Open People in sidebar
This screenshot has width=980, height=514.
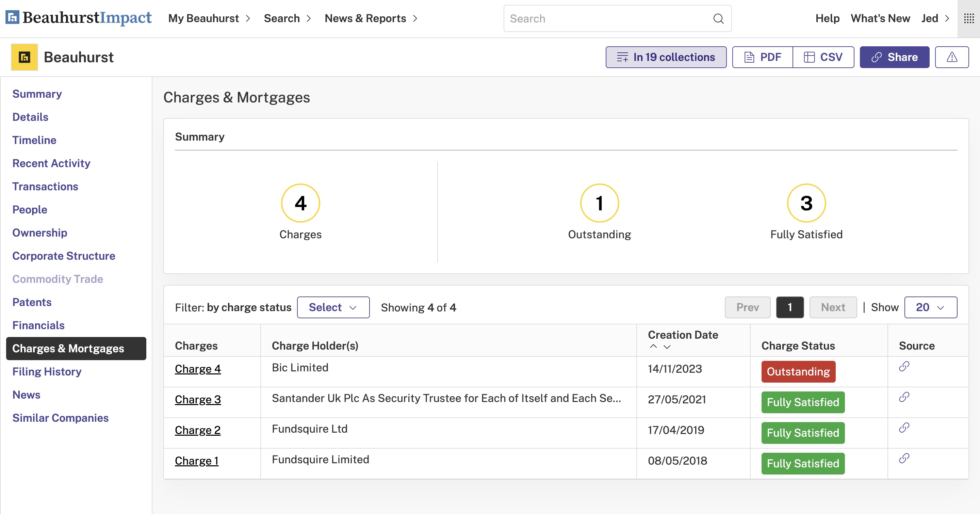30,210
